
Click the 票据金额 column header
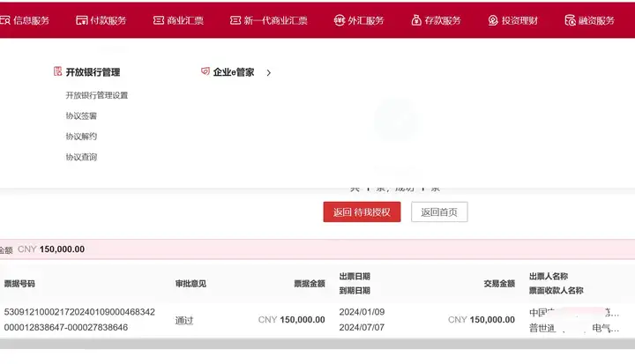click(310, 284)
